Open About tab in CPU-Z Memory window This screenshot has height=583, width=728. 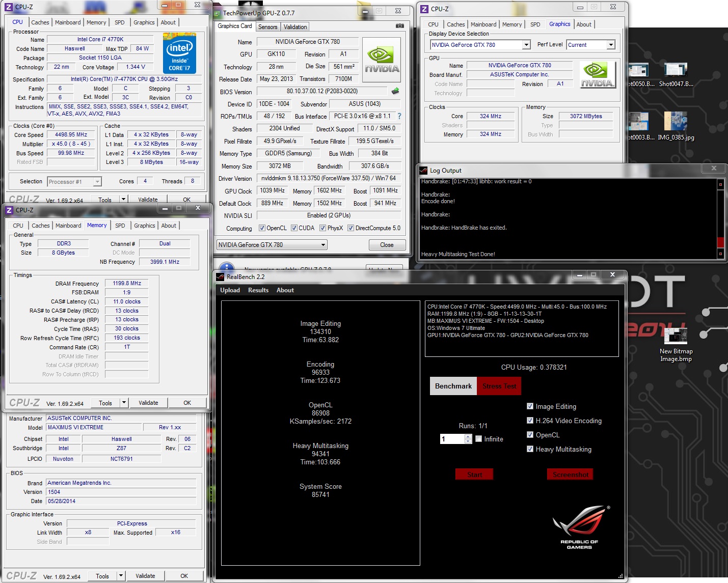coord(169,226)
